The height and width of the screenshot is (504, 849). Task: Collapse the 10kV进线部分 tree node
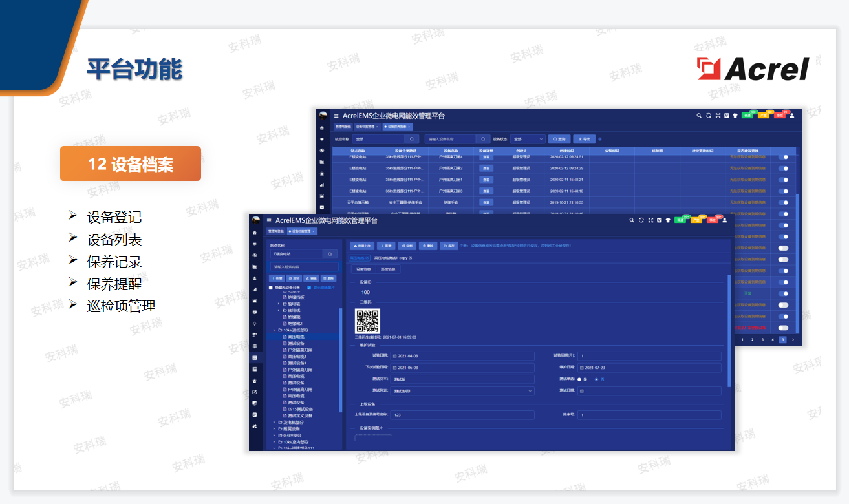(274, 330)
